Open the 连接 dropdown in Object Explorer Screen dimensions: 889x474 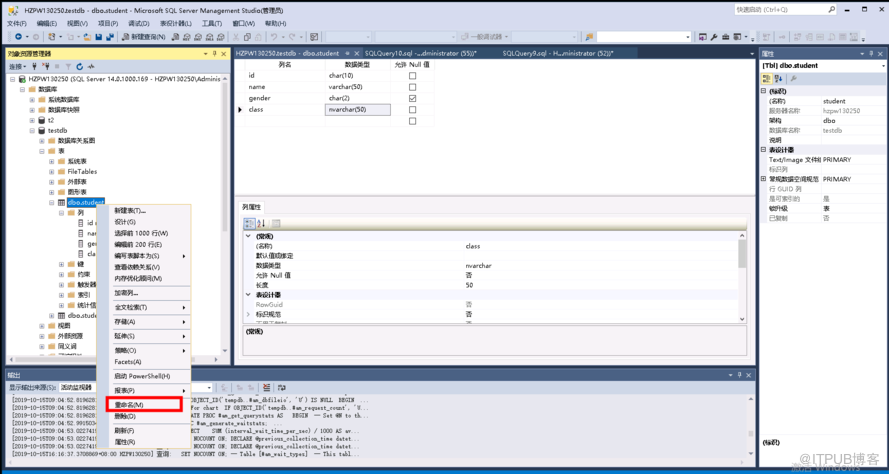click(x=17, y=66)
